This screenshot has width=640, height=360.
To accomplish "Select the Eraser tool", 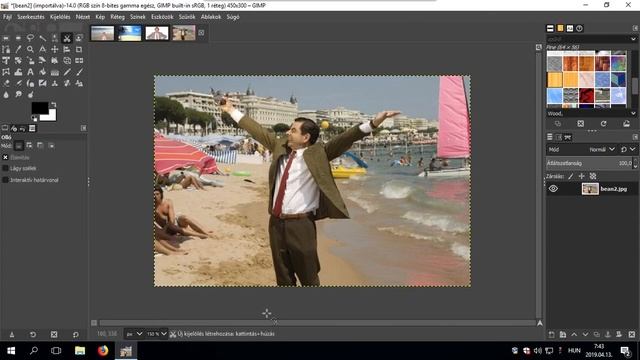I will coord(6,83).
